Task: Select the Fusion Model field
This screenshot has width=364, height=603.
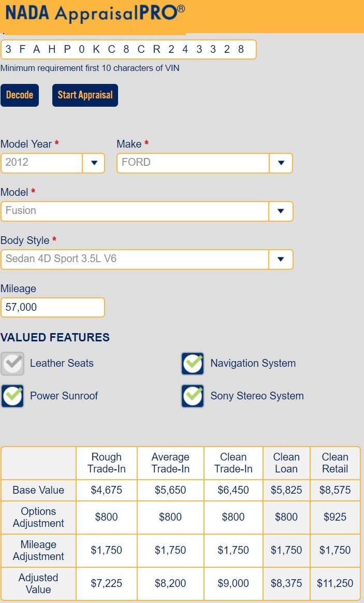Action: point(135,211)
